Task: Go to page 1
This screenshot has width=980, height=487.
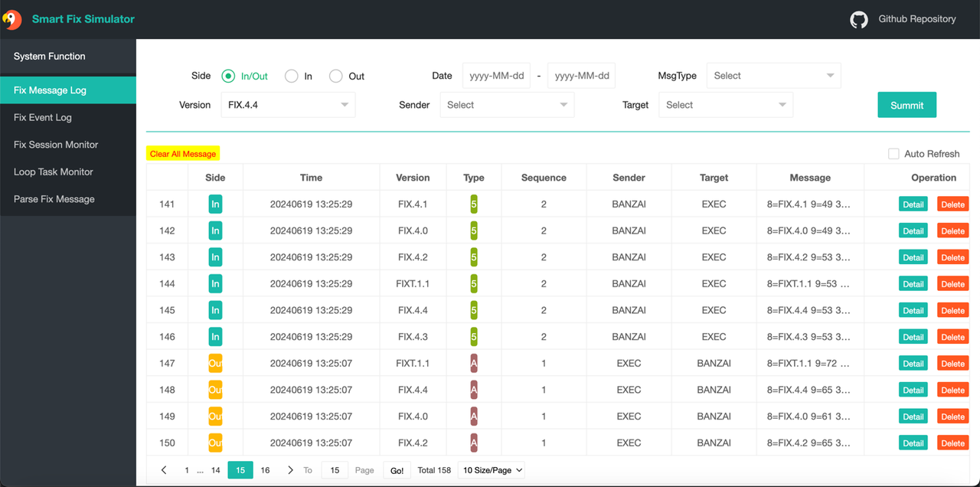Action: (186, 470)
